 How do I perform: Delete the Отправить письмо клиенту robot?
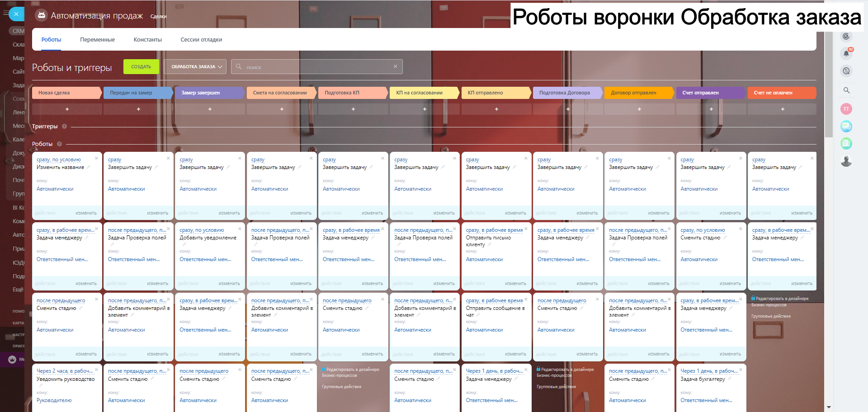point(526,229)
